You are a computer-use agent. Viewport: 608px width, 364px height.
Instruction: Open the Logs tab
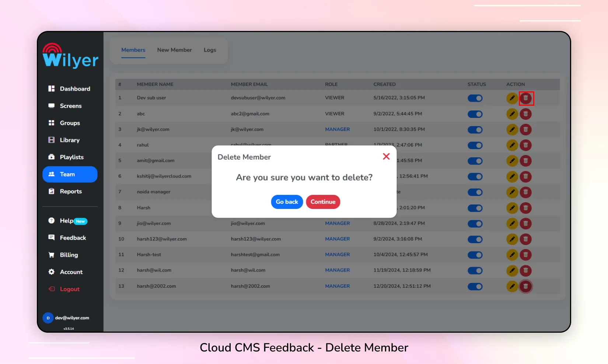point(210,50)
